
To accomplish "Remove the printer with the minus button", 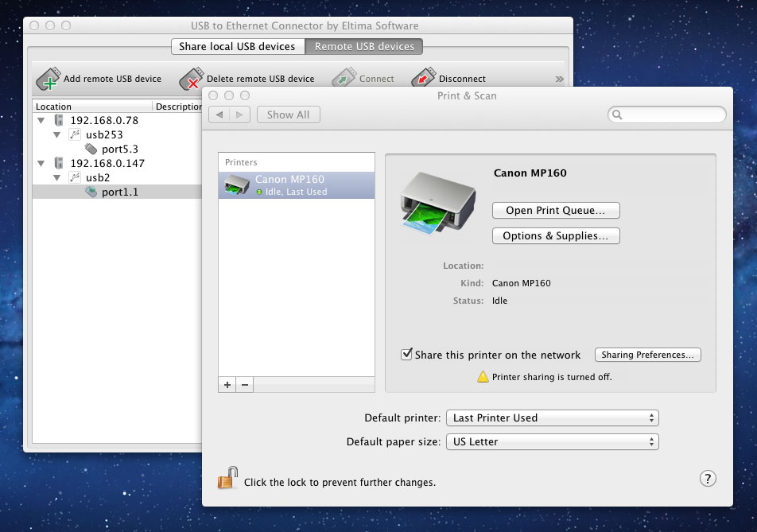I will [245, 385].
